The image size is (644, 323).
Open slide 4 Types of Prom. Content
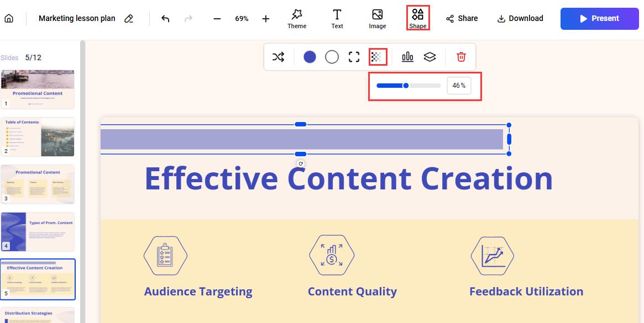[x=38, y=232]
